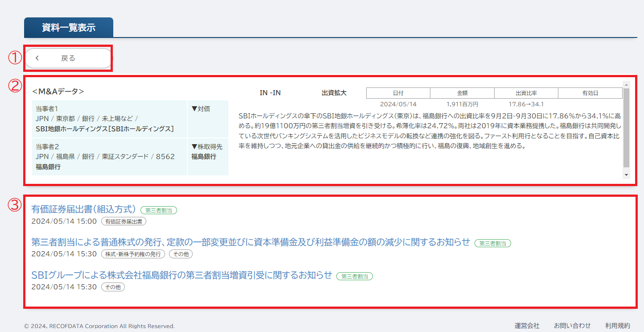644x332 pixels.
Task: Click scrollbar up arrow in M&A panel
Action: coord(626,84)
